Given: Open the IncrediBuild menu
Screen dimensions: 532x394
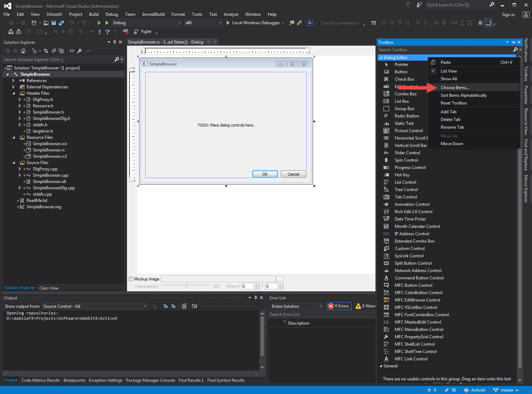Looking at the screenshot, I should pyautogui.click(x=153, y=14).
